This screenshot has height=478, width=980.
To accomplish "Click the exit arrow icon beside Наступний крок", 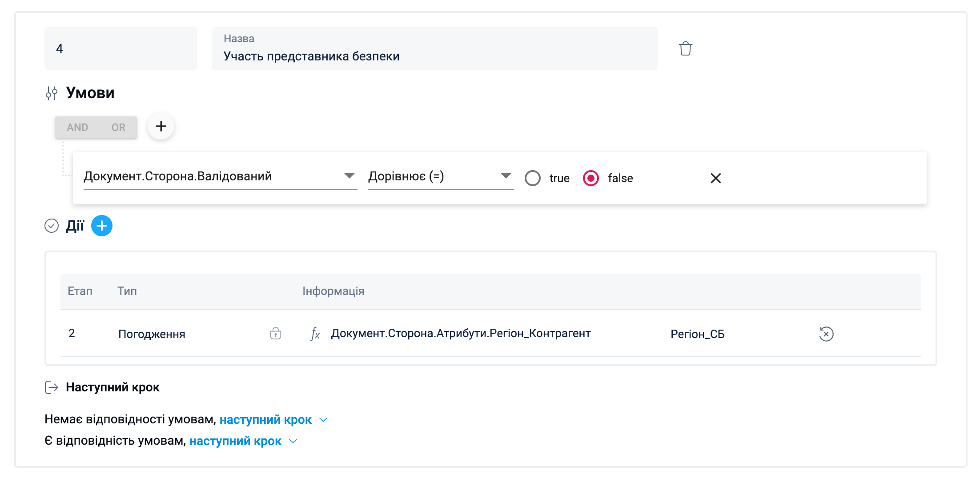I will pyautogui.click(x=52, y=387).
